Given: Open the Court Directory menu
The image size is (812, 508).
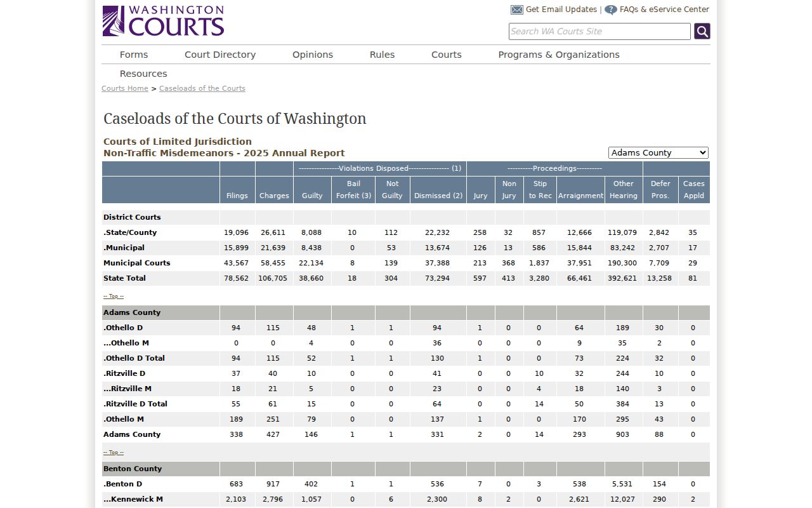Looking at the screenshot, I should (220, 55).
